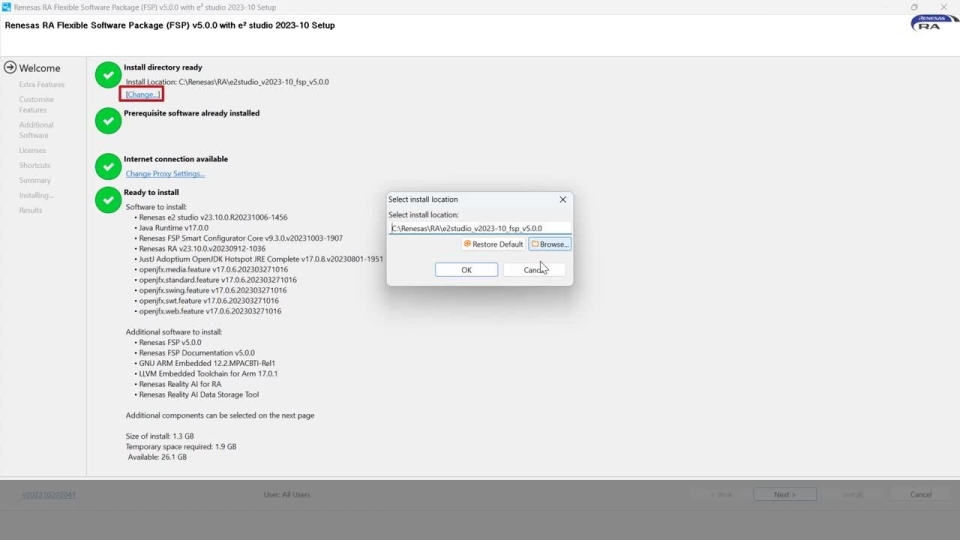
Task: Select Results step in sidebar
Action: point(31,210)
